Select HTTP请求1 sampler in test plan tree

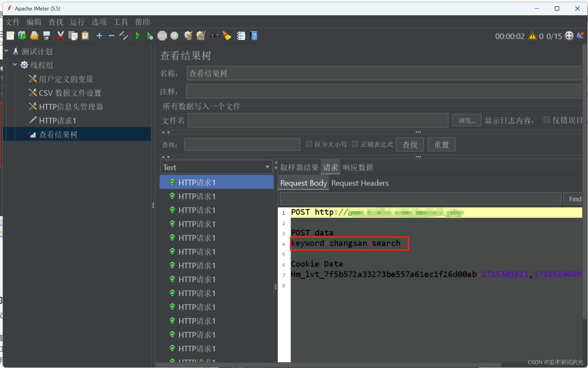57,121
